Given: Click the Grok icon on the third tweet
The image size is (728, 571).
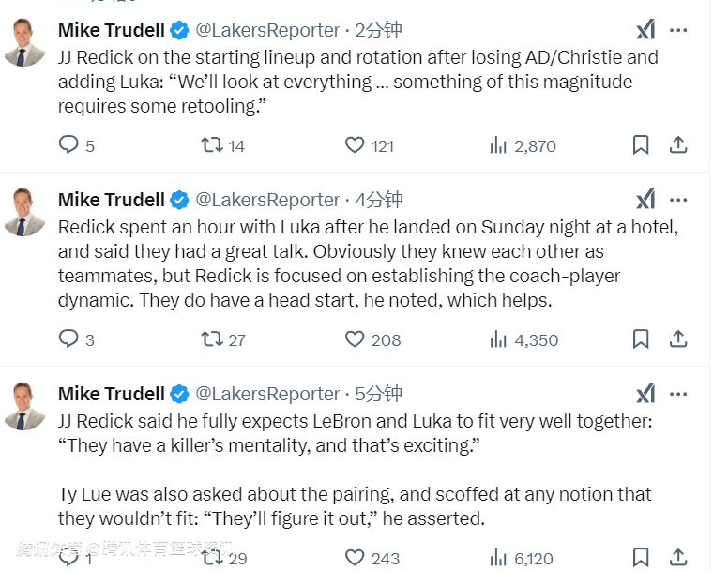Looking at the screenshot, I should pyautogui.click(x=645, y=394).
